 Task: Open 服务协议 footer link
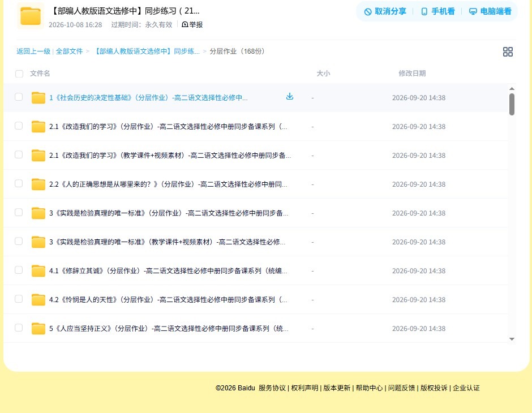point(272,388)
